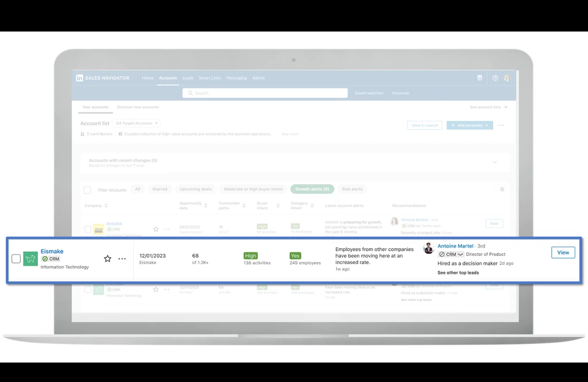Open the Q4 Target Accounts dropdown
588x382 pixels.
(137, 123)
